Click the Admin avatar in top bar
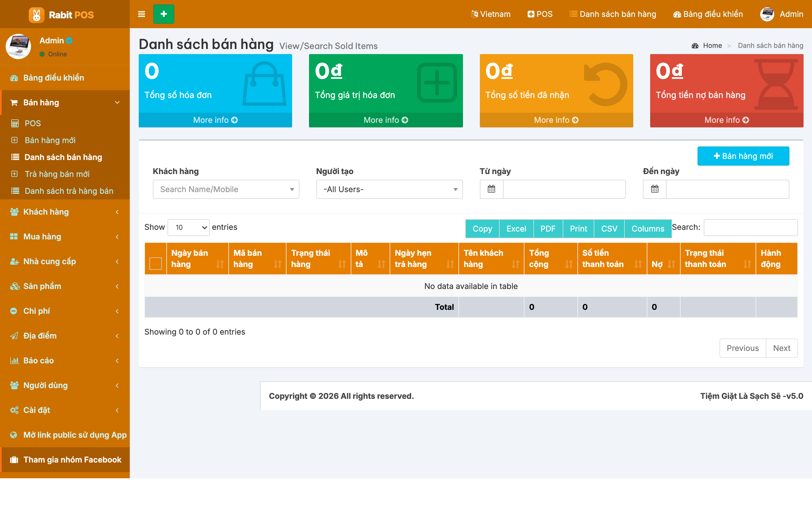 tap(767, 14)
